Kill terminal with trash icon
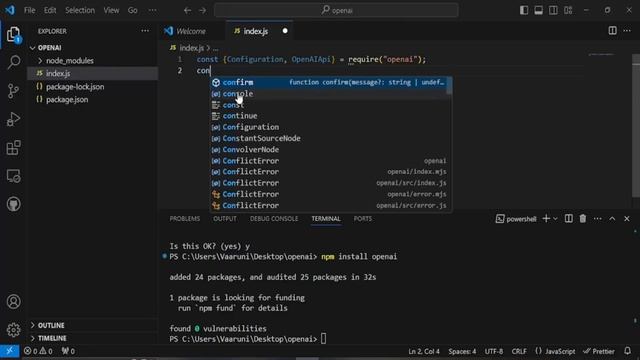Image resolution: width=640 pixels, height=360 pixels. pos(583,219)
